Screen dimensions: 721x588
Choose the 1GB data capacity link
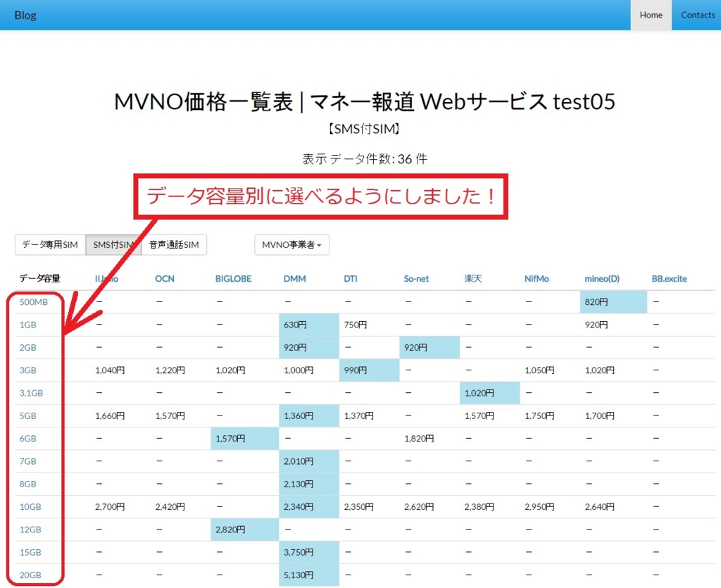(27, 325)
